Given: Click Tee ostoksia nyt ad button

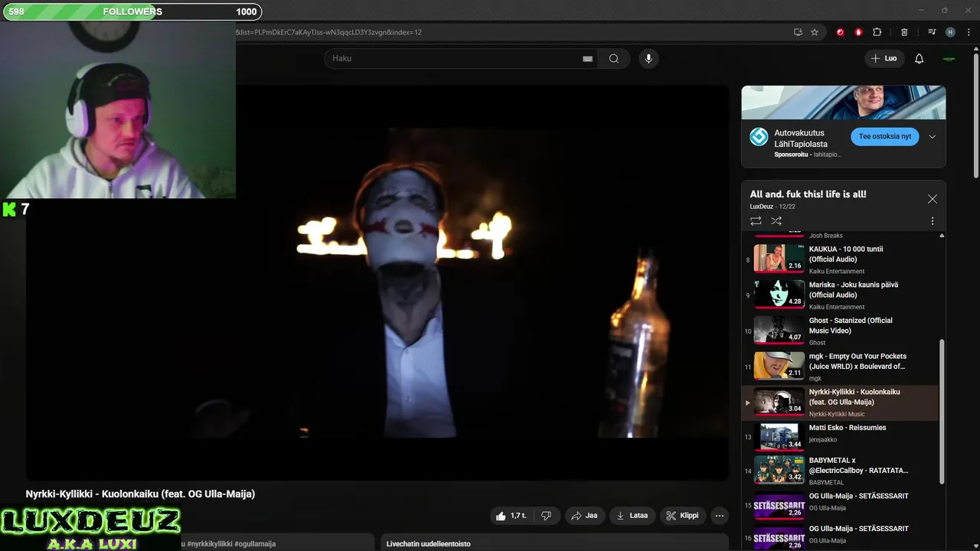Looking at the screenshot, I should coord(885,136).
